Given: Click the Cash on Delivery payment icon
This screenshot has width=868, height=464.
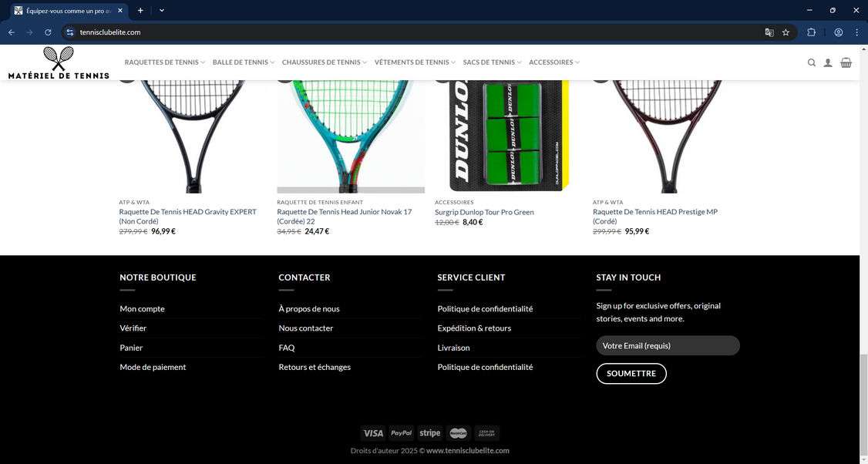Looking at the screenshot, I should [x=486, y=433].
